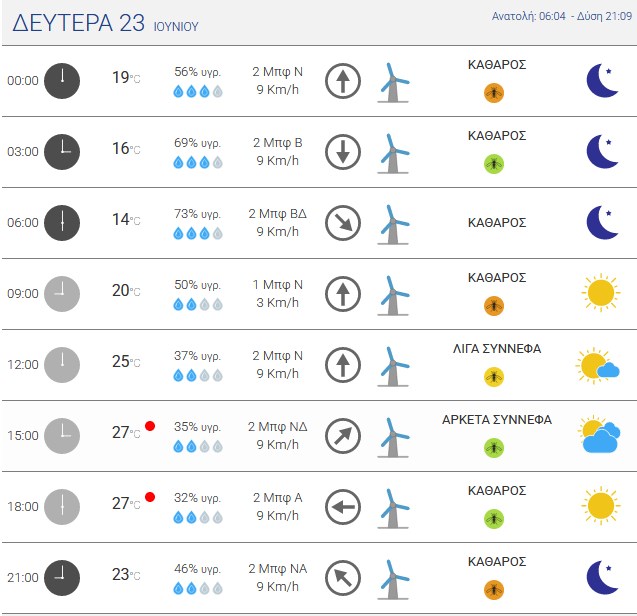Click the sun icon at 18:00
Image resolution: width=637 pixels, height=616 pixels.
coord(601,505)
